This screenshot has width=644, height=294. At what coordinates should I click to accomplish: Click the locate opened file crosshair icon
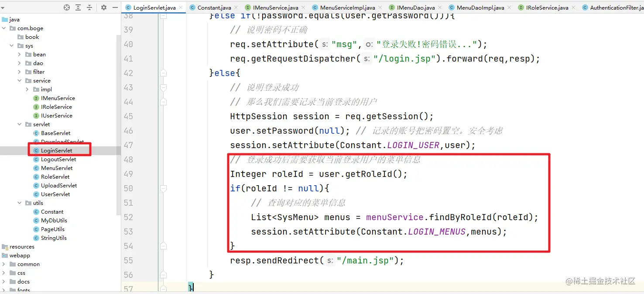67,7
